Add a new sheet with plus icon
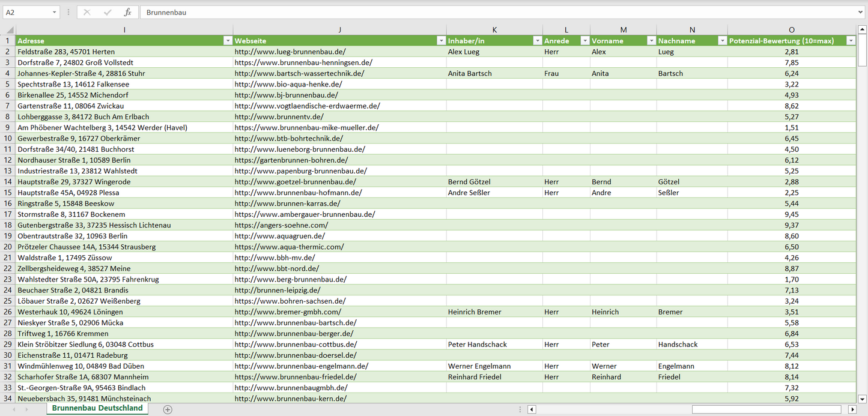Screen dimensions: 868x416 click(168, 409)
